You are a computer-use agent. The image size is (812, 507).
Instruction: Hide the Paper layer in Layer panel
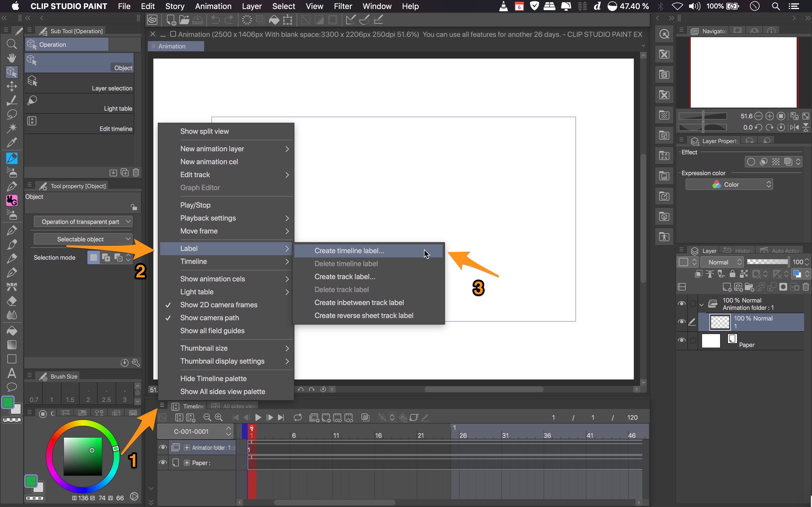coord(681,340)
